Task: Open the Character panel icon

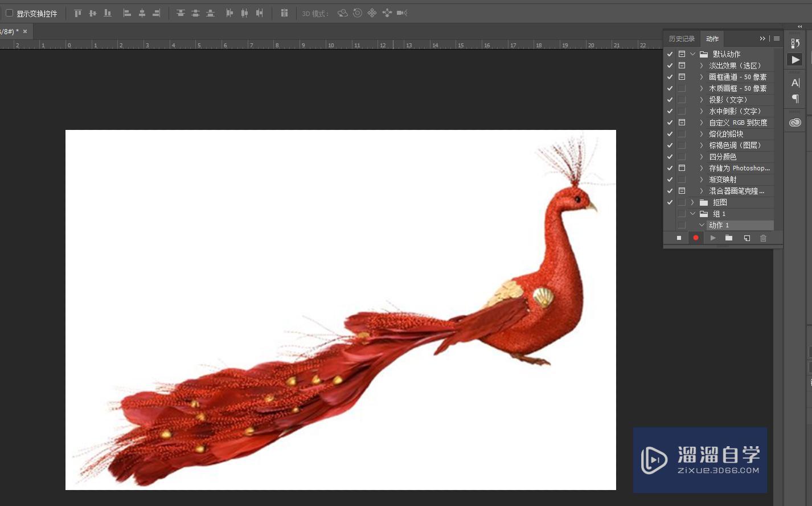Action: coord(795,83)
